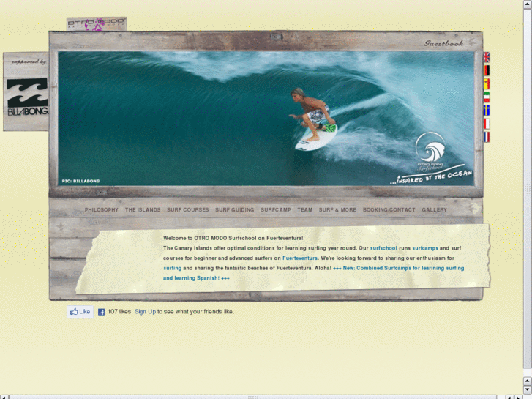Click the Facebook logo icon beside the like count
The height and width of the screenshot is (399, 532).
pos(101,312)
